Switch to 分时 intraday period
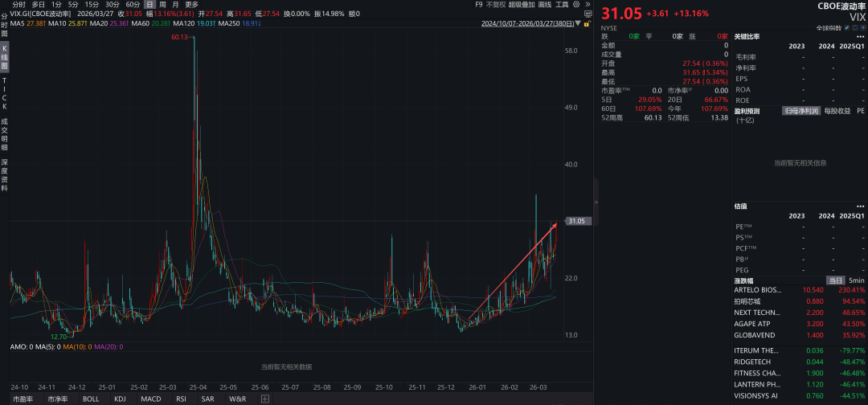868x405 pixels. (18, 5)
